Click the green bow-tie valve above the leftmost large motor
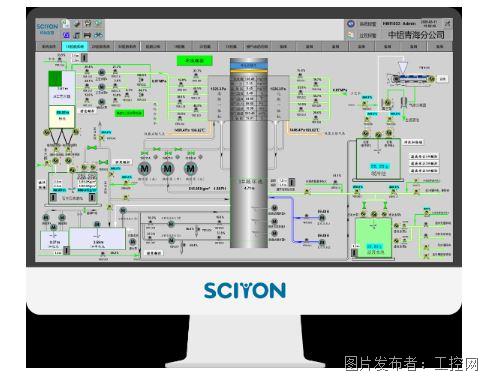Image resolution: width=486 pixels, height=378 pixels. (x=144, y=153)
